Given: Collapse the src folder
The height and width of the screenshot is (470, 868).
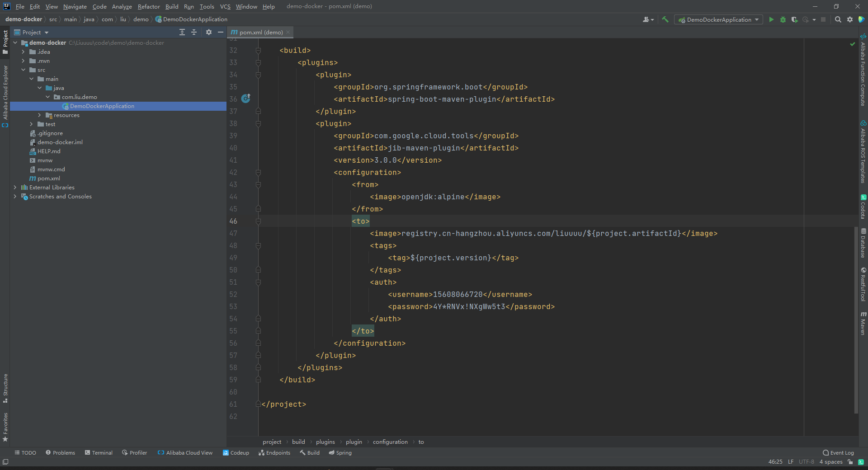Looking at the screenshot, I should (23, 70).
